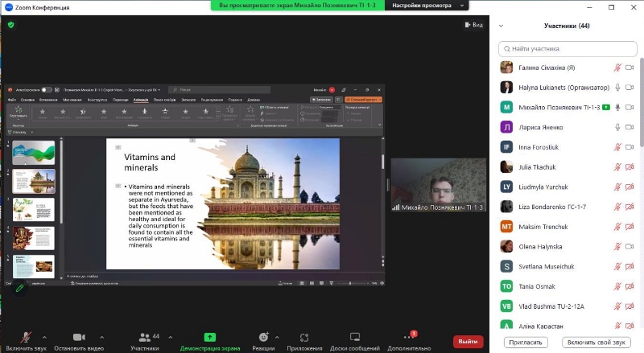Open Доски сообщений whiteboards icon
The width and height of the screenshot is (644, 353).
pos(354,337)
